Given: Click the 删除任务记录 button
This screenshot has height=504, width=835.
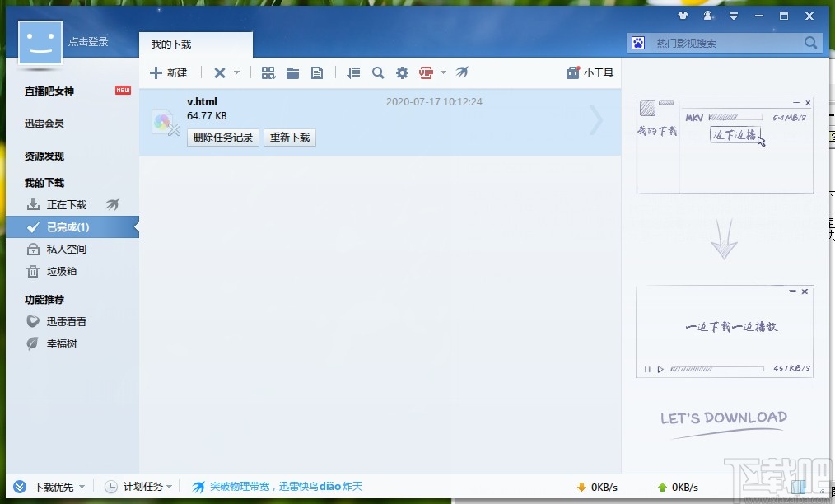Looking at the screenshot, I should tap(223, 138).
